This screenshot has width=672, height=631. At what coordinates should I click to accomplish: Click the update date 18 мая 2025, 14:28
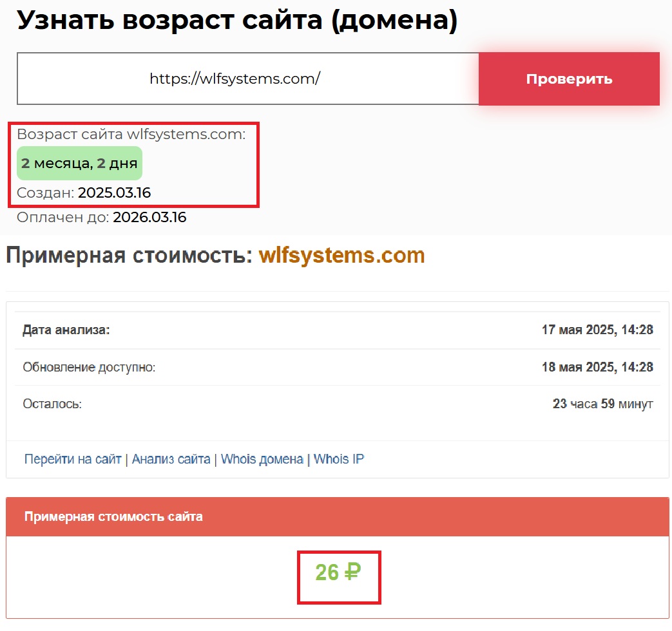coord(597,368)
